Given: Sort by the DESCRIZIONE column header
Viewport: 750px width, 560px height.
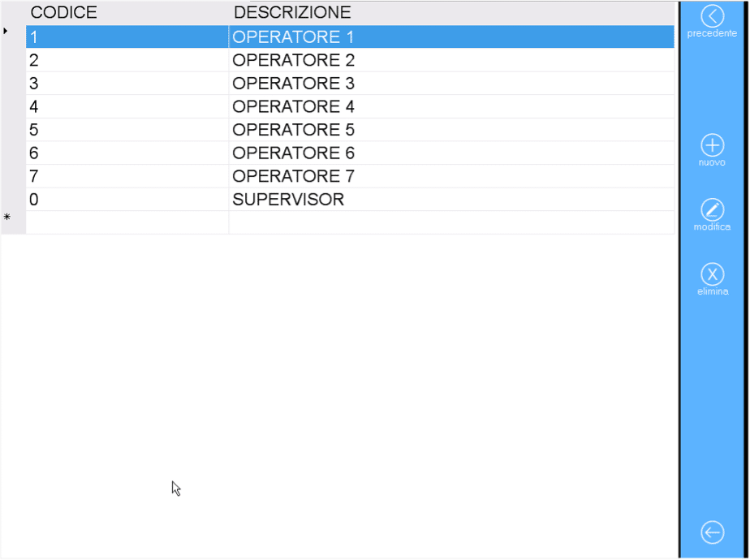Looking at the screenshot, I should pos(451,12).
